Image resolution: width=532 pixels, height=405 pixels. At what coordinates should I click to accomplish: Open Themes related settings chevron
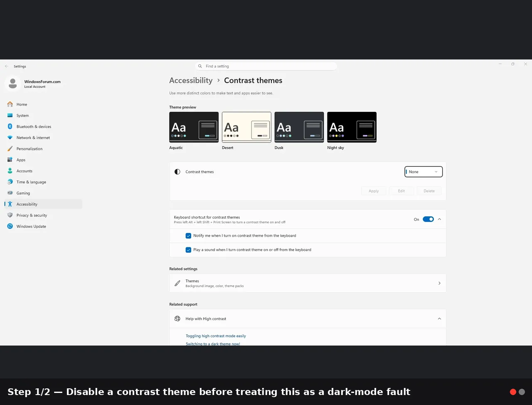tap(439, 283)
